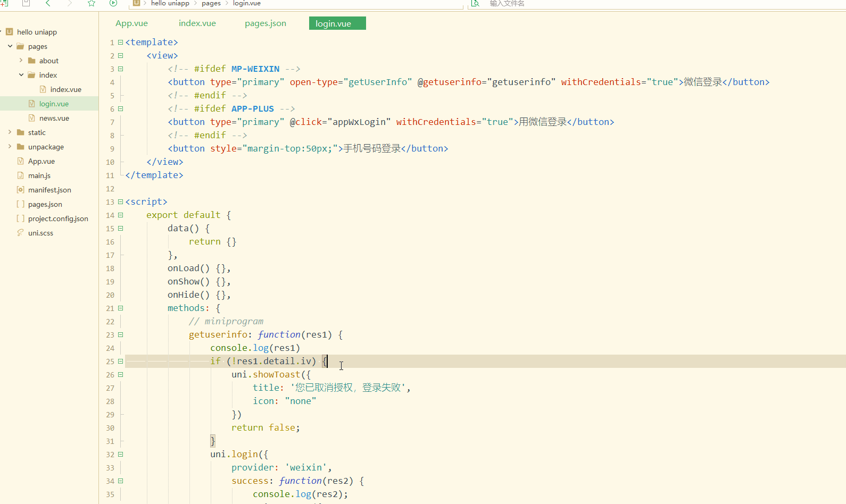Click the uni.scss file icon
This screenshot has height=504, width=846.
[x=20, y=232]
